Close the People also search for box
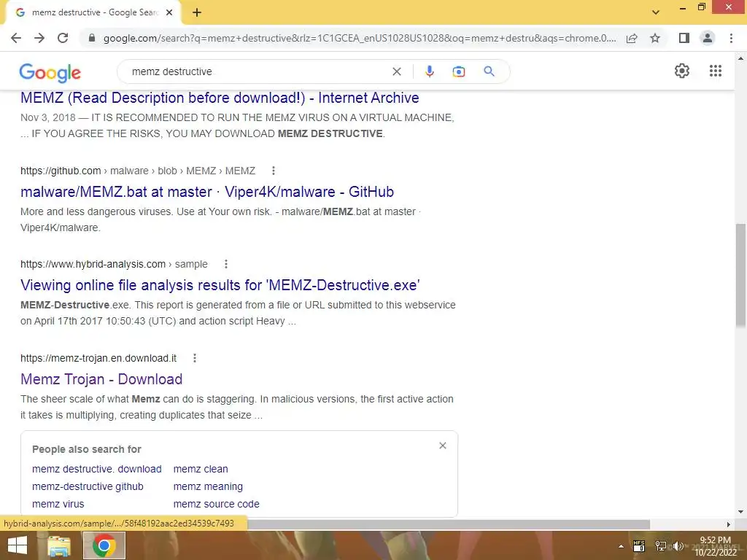Image resolution: width=747 pixels, height=560 pixels. coord(443,446)
